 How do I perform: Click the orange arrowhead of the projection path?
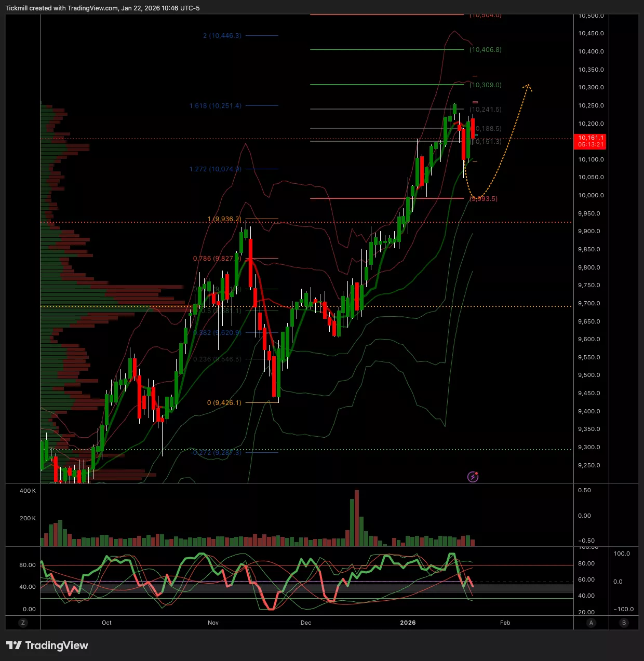[528, 86]
